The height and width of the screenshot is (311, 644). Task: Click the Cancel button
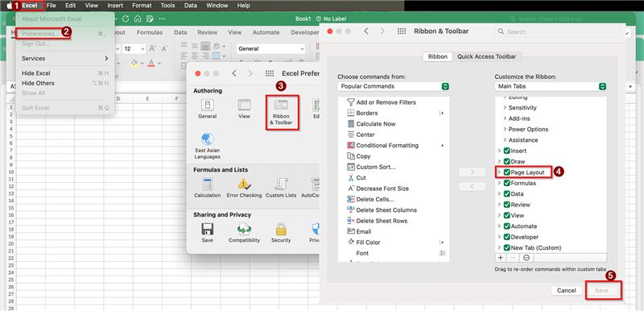[567, 291]
